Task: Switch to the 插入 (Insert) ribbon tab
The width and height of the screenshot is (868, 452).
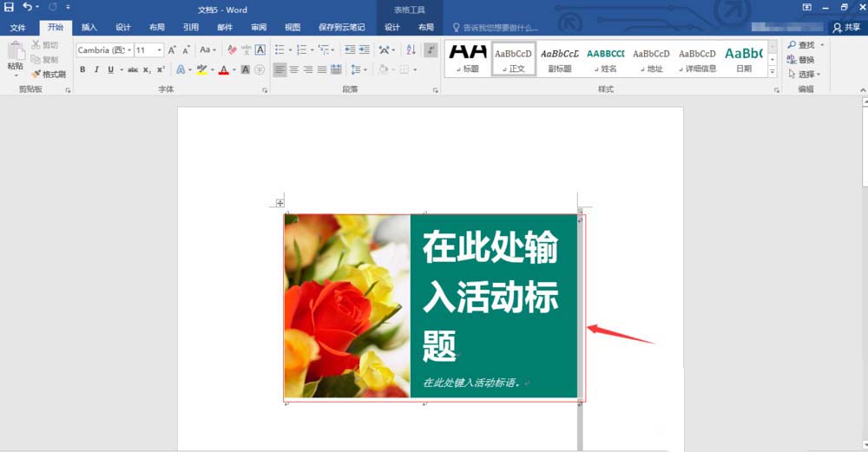Action: pyautogui.click(x=89, y=27)
